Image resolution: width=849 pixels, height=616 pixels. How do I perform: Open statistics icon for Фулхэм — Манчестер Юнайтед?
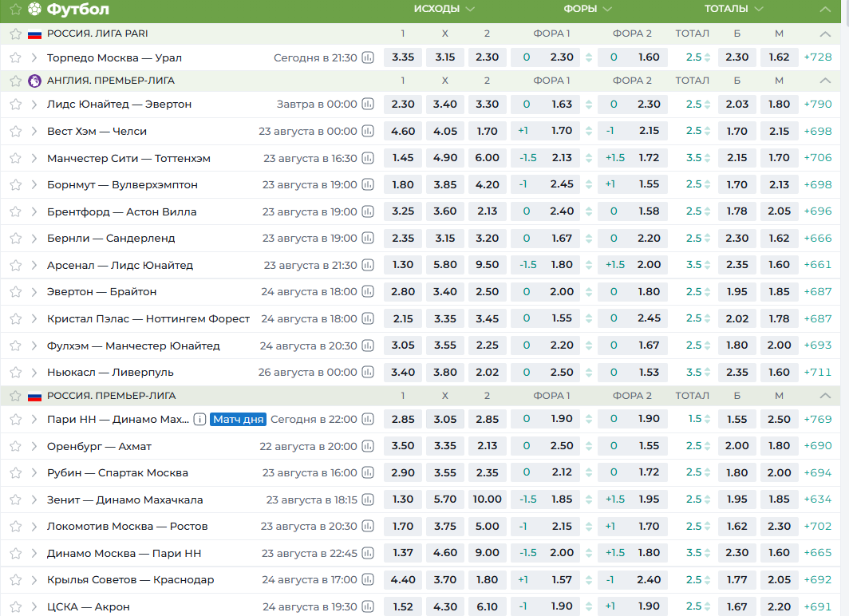[x=368, y=346]
